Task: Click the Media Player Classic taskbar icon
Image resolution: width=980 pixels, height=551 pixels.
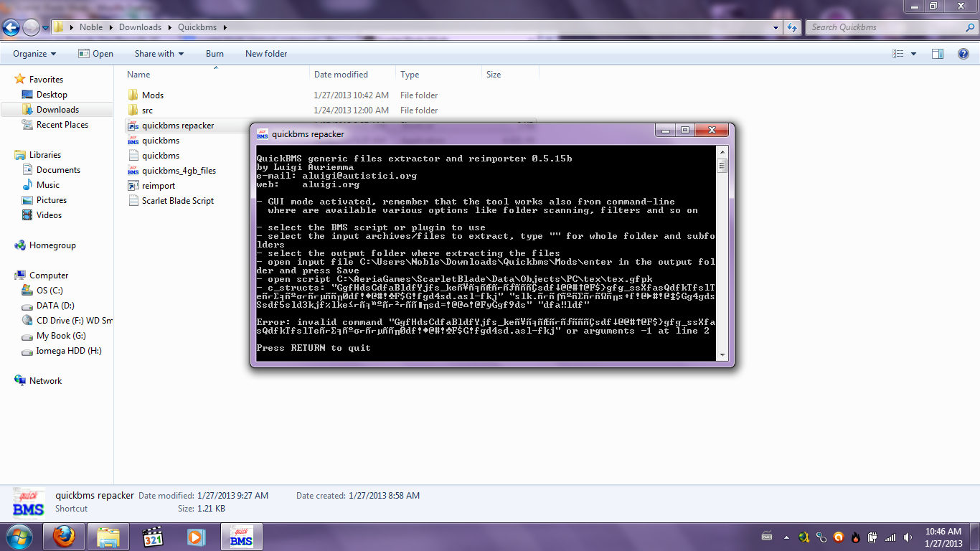Action: [x=153, y=537]
